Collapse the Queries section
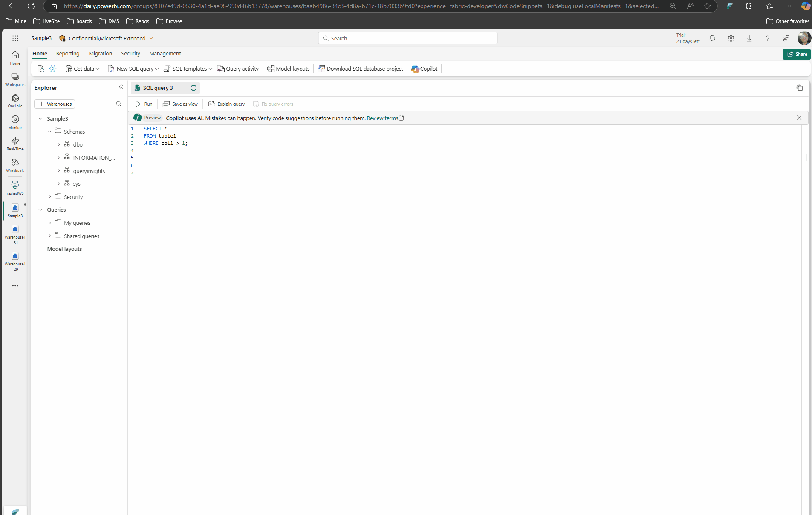This screenshot has width=812, height=515. click(x=40, y=210)
